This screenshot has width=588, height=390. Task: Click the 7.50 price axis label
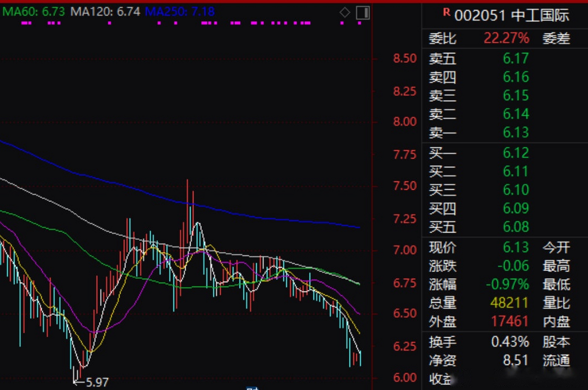(405, 186)
